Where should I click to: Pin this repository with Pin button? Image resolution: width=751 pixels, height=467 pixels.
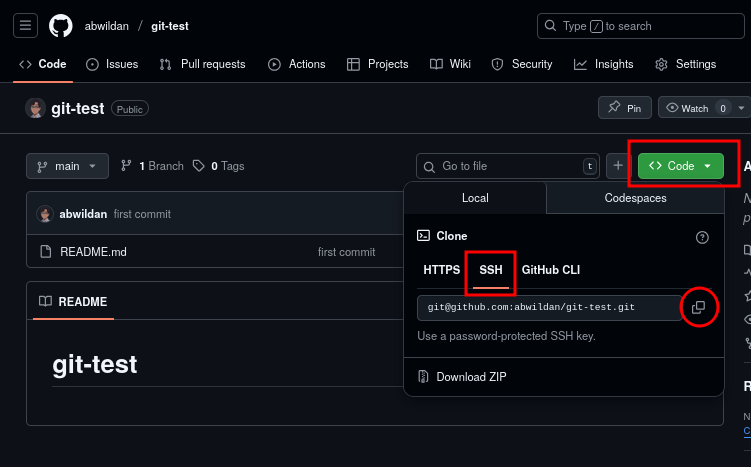(625, 108)
